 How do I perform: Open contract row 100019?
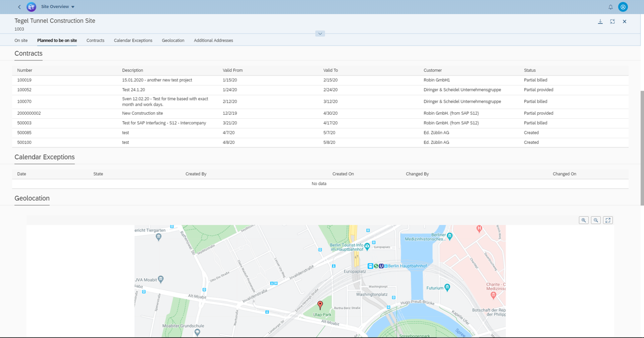[x=24, y=80]
